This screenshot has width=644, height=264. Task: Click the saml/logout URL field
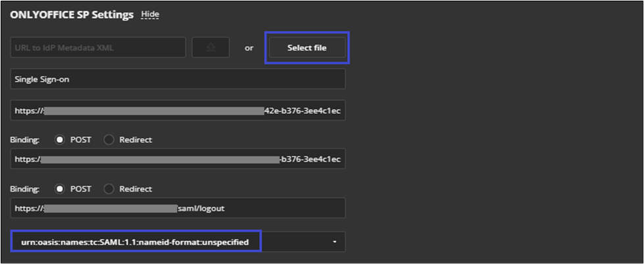point(178,208)
